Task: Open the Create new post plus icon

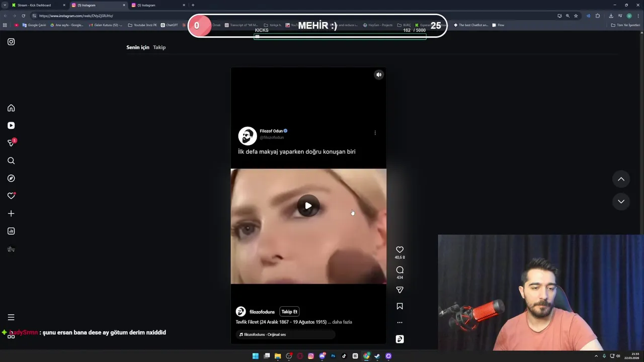Action: [11, 214]
